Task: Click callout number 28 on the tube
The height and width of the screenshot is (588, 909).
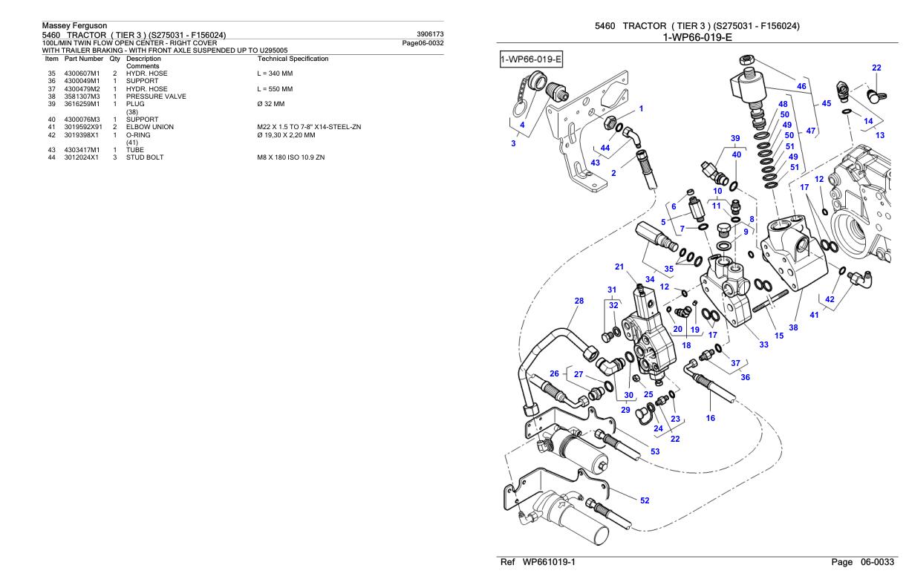Action: (x=580, y=301)
